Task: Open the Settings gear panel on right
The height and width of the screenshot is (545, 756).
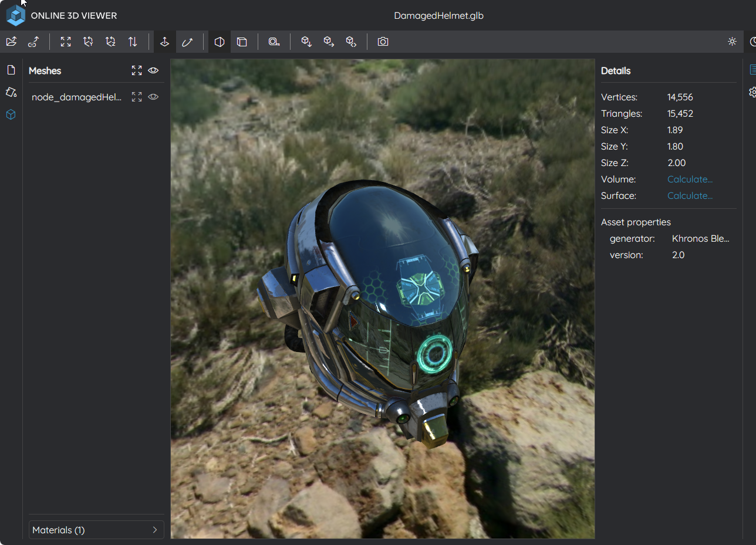Action: (752, 92)
